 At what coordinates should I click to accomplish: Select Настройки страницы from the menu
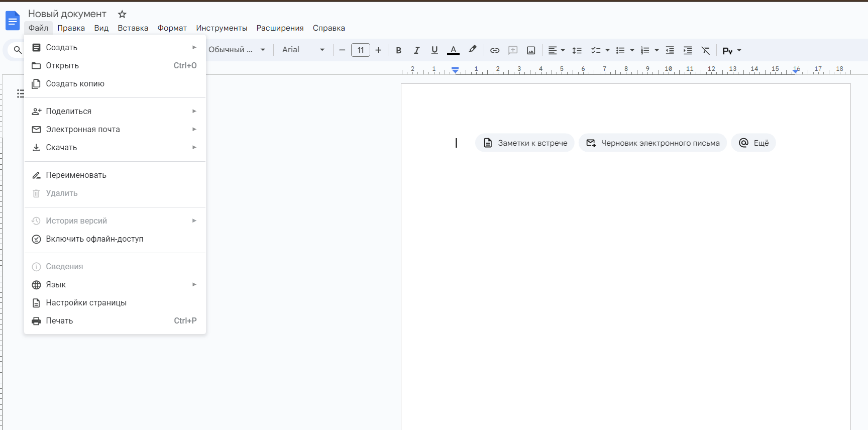pyautogui.click(x=86, y=302)
